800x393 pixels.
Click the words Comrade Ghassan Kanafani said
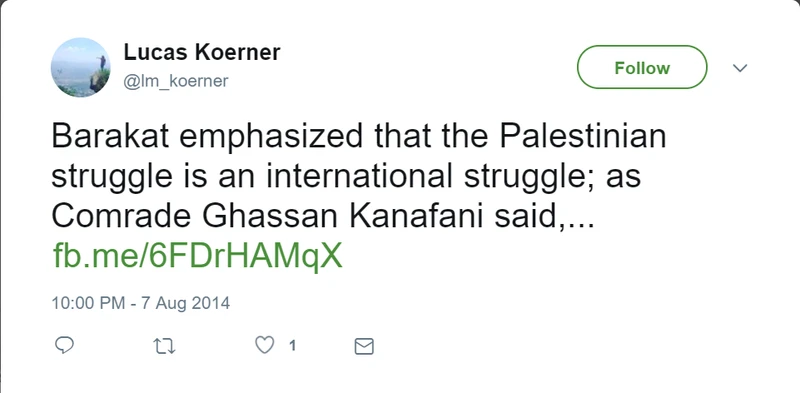tap(305, 216)
